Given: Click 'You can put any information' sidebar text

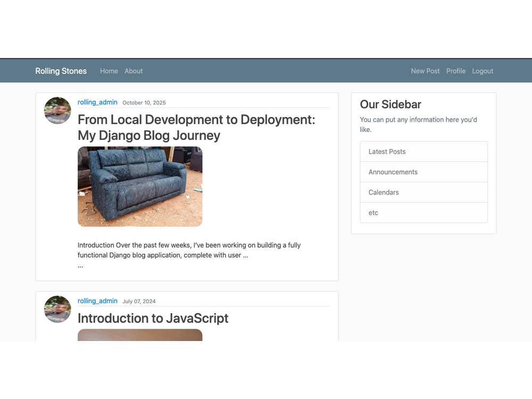Looking at the screenshot, I should click(x=418, y=124).
